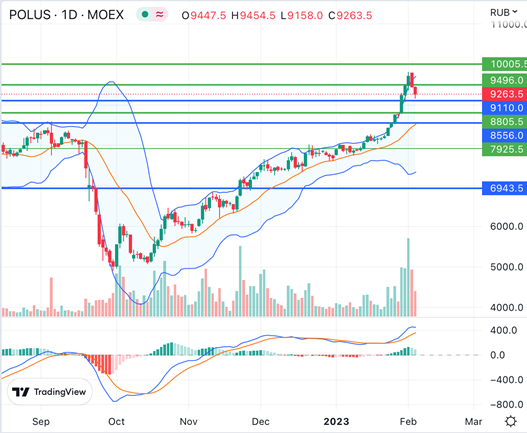This screenshot has height=433, width=527.
Task: Toggle the green market status dot indicator
Action: click(145, 15)
